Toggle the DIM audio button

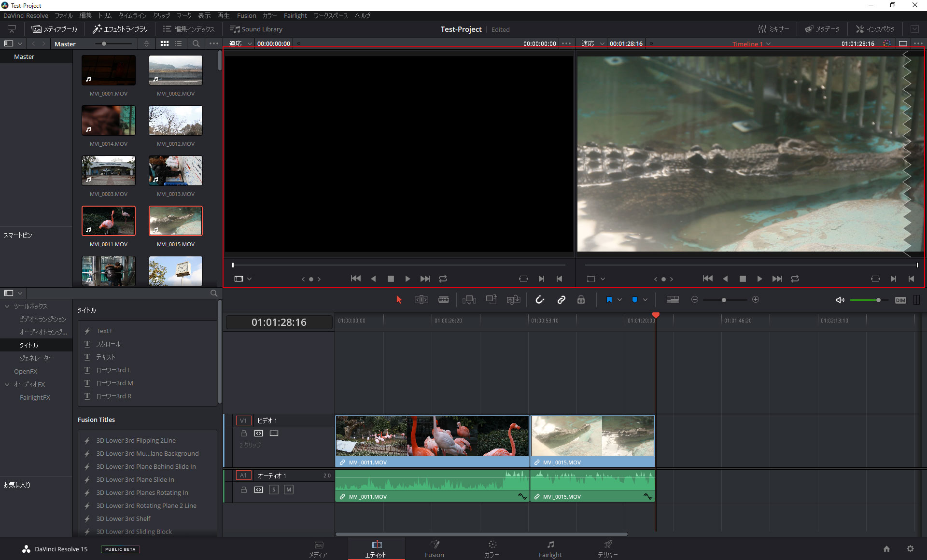(900, 300)
